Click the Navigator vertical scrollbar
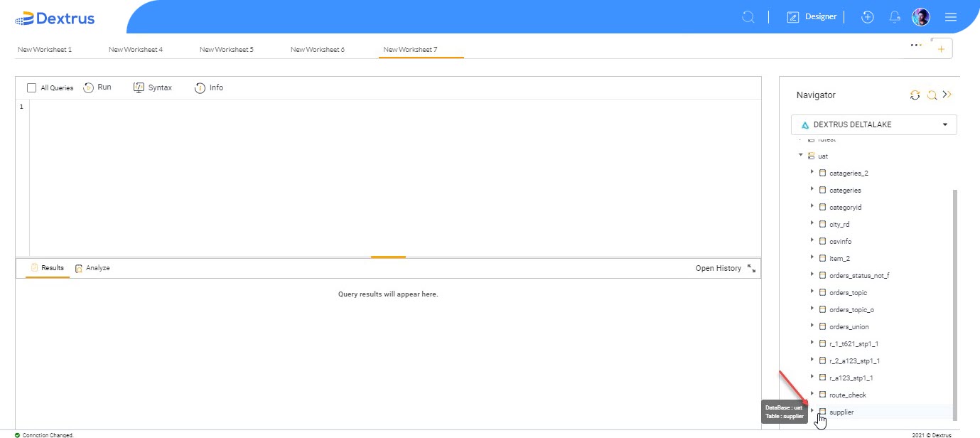Viewport: 980px width, 438px height. coord(954,304)
